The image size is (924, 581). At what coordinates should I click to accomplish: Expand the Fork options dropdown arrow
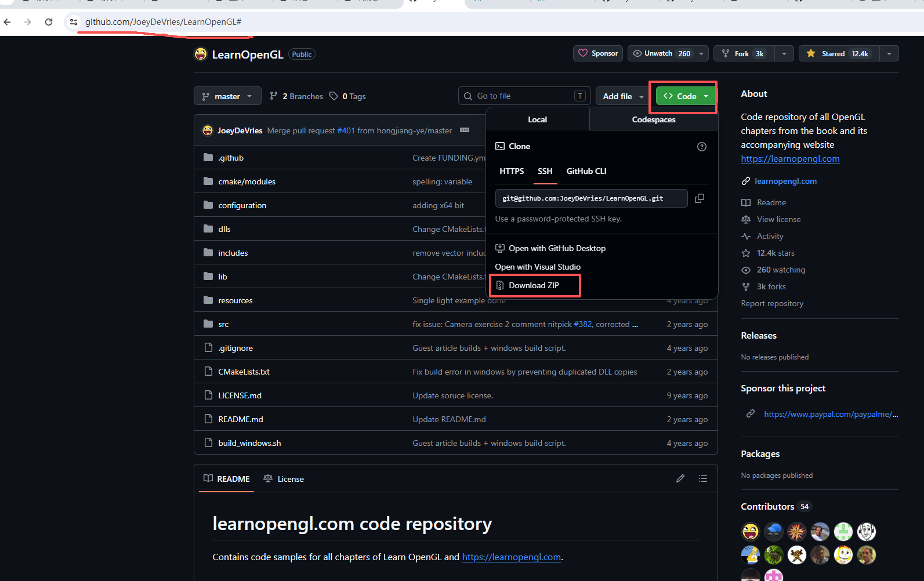point(784,53)
